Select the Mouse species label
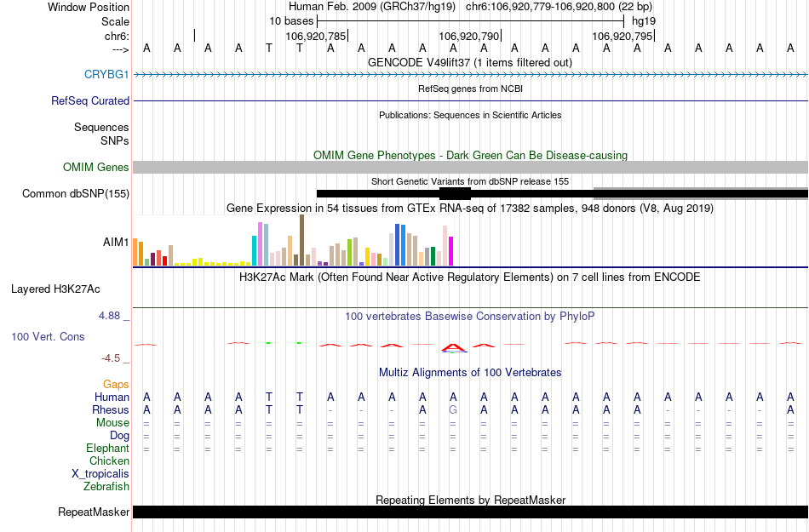 pyautogui.click(x=112, y=423)
